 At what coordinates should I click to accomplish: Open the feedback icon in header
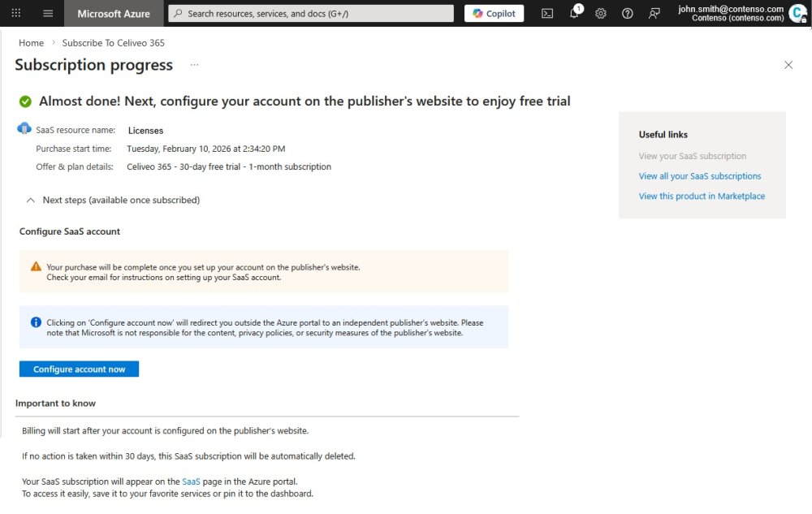pos(654,14)
